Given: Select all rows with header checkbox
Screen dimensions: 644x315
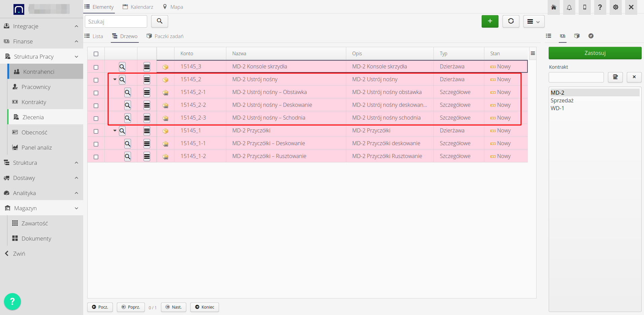Looking at the screenshot, I should [96, 54].
